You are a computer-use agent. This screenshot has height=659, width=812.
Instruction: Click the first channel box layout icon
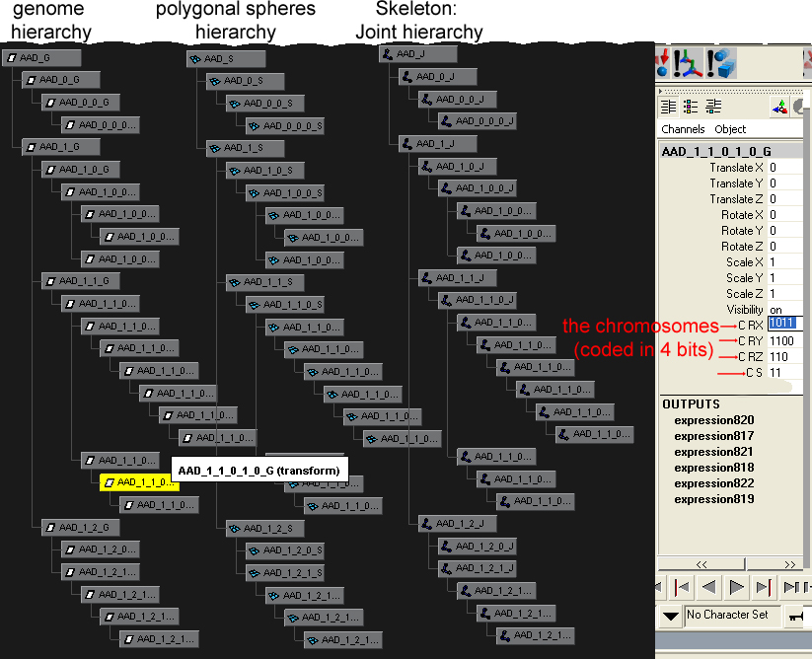tap(668, 107)
